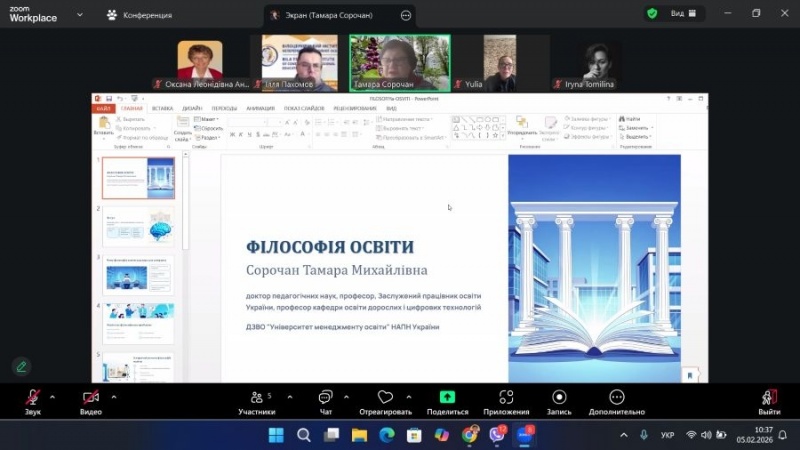
Task: Leave the meeting with Выйти
Action: [x=768, y=398]
